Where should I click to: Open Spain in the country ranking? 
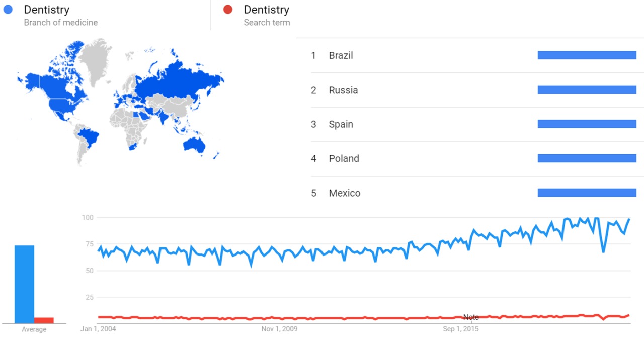[341, 124]
